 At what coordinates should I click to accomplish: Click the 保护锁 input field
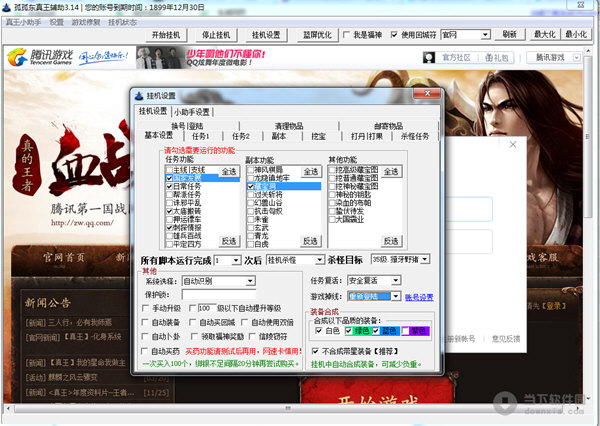click(x=219, y=295)
